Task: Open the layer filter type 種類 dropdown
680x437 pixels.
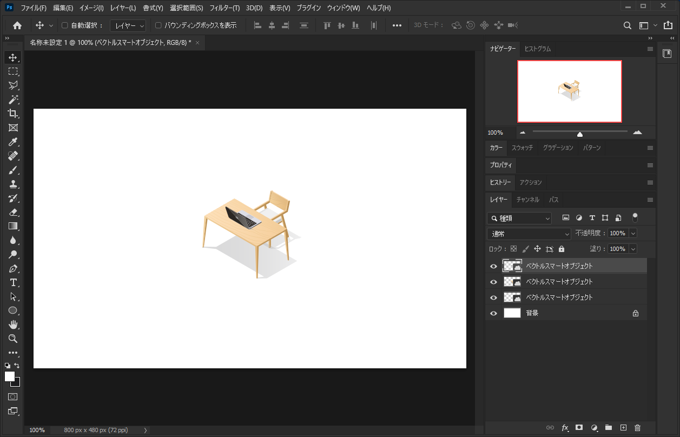Action: [x=520, y=218]
